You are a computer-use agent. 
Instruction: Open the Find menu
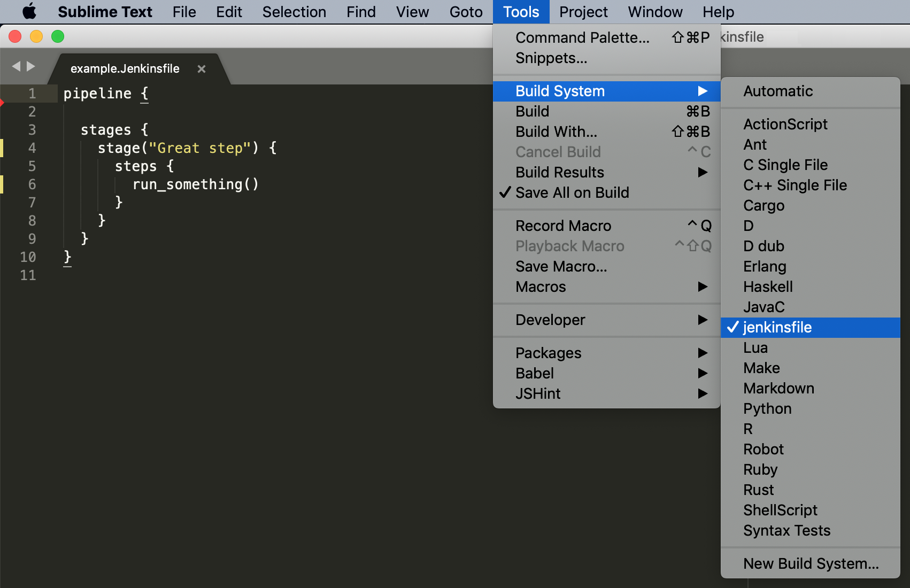tap(361, 12)
